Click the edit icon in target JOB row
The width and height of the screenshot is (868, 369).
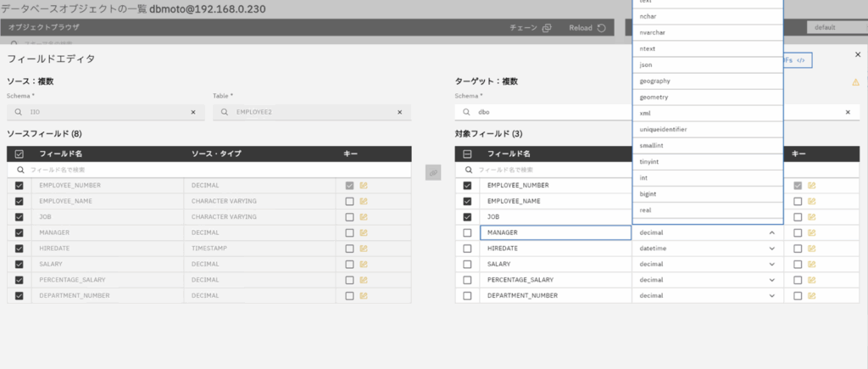pyautogui.click(x=812, y=217)
